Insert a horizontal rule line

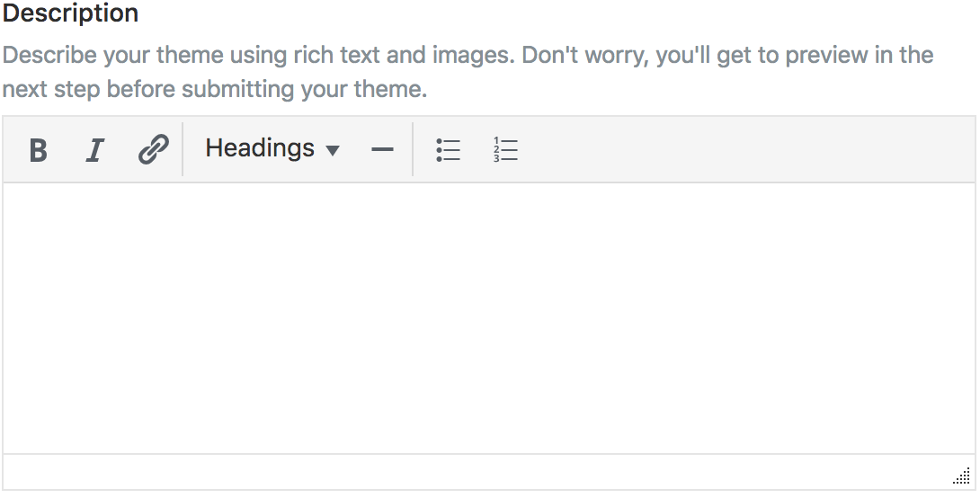point(382,149)
